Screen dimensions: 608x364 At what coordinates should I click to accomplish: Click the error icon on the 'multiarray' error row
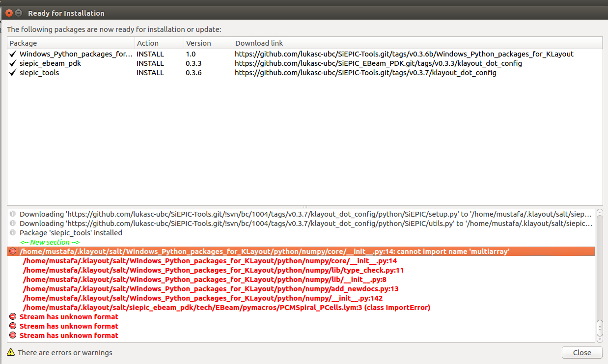pyautogui.click(x=12, y=251)
